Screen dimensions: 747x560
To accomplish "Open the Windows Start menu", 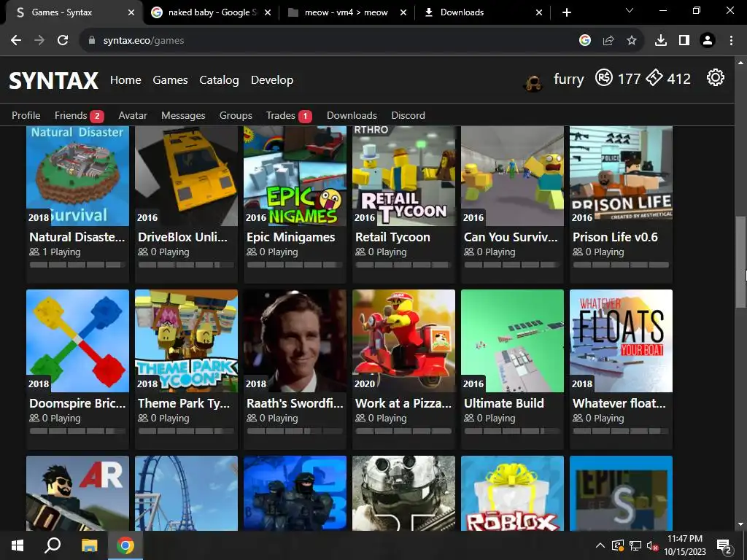I will point(18,545).
